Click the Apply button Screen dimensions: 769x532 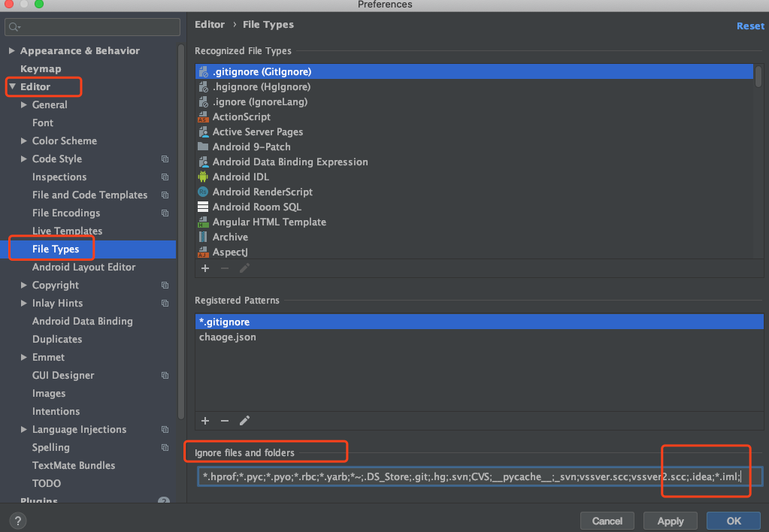tap(671, 521)
